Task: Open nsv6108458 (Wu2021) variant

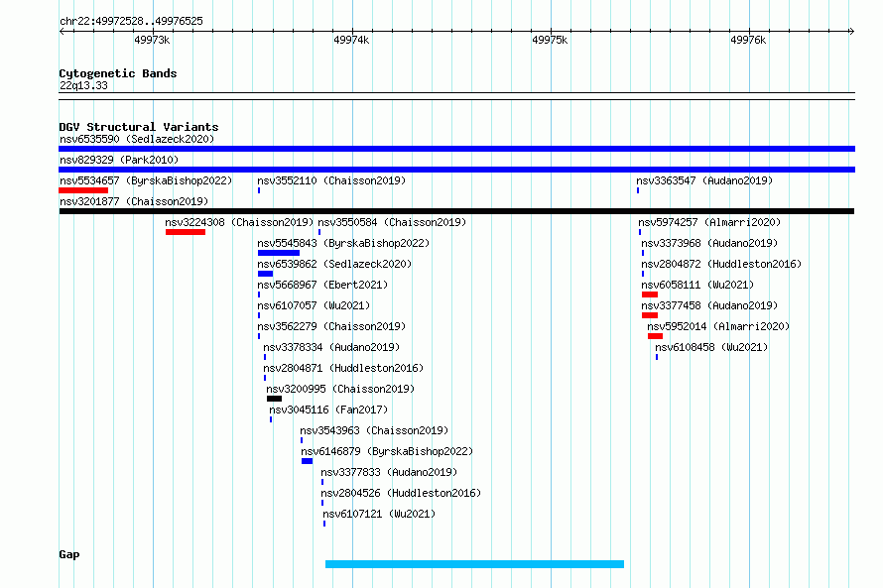Action: [x=711, y=347]
